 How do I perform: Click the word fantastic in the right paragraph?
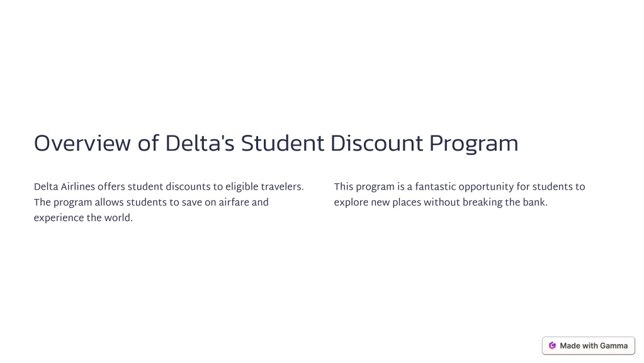click(x=436, y=187)
